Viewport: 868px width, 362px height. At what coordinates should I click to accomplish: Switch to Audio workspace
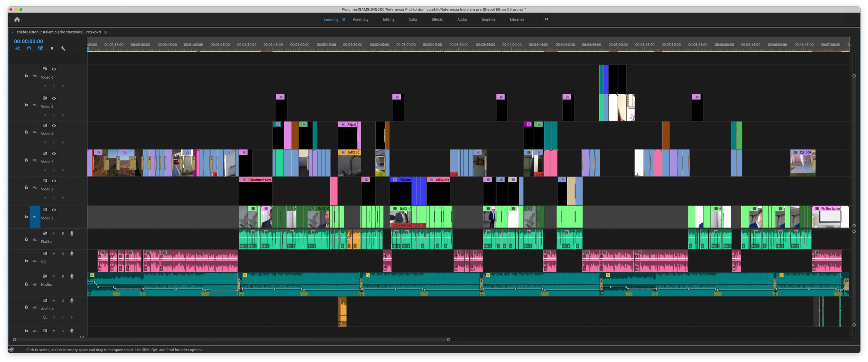tap(462, 19)
